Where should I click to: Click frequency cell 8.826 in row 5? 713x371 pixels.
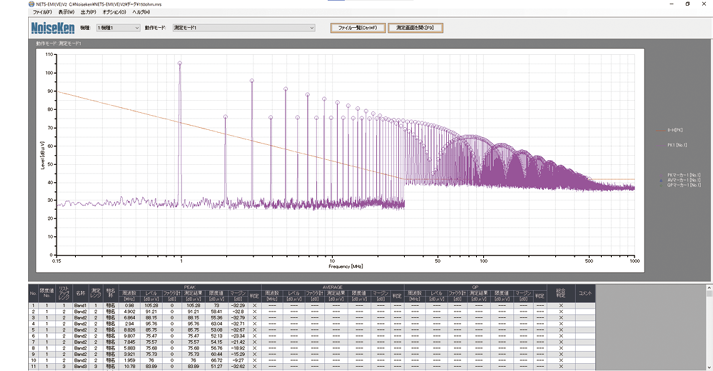click(x=130, y=330)
